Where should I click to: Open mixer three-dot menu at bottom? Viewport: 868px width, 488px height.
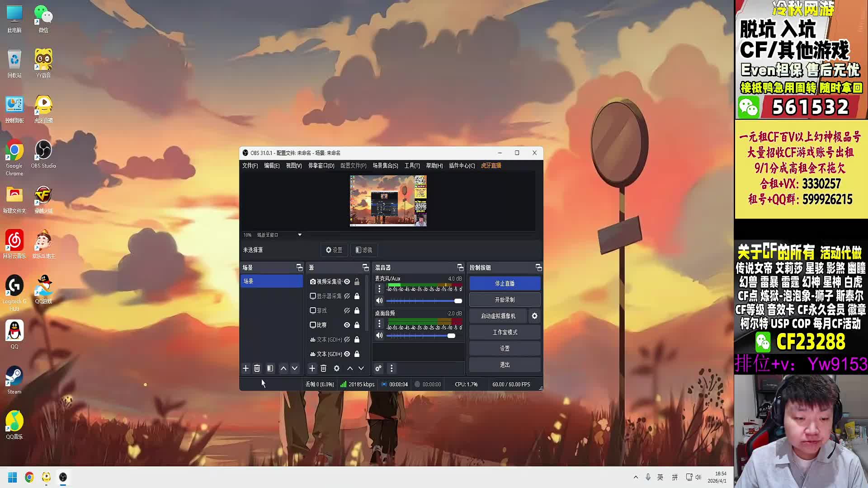pos(392,368)
